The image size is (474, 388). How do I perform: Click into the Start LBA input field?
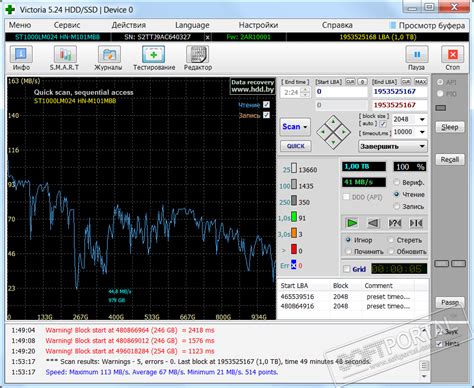(x=341, y=92)
